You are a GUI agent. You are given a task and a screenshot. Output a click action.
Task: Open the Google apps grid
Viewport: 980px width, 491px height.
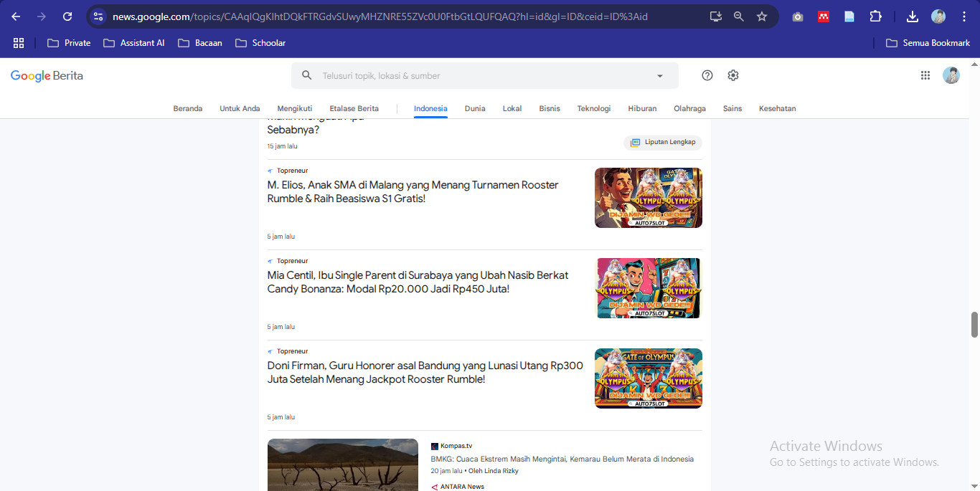tap(925, 75)
